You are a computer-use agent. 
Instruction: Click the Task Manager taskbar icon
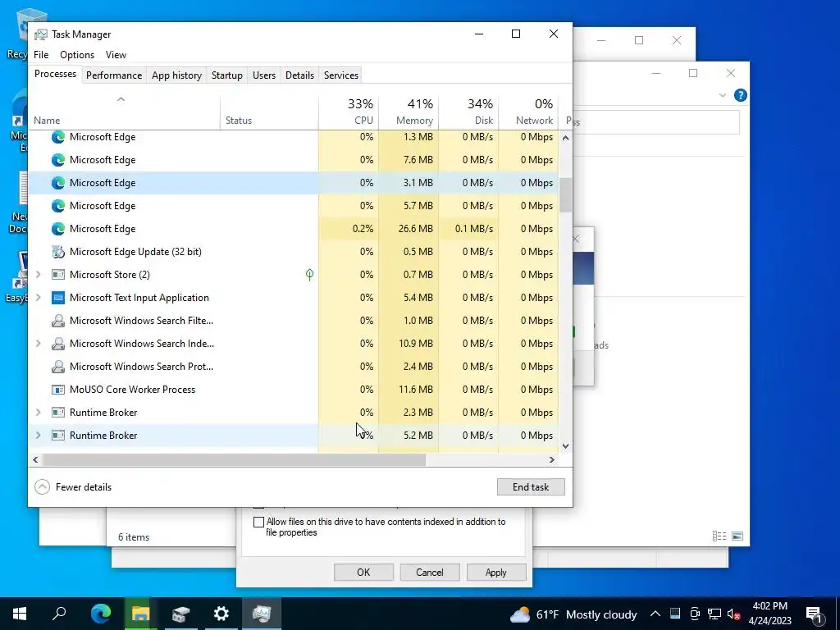[x=262, y=614]
